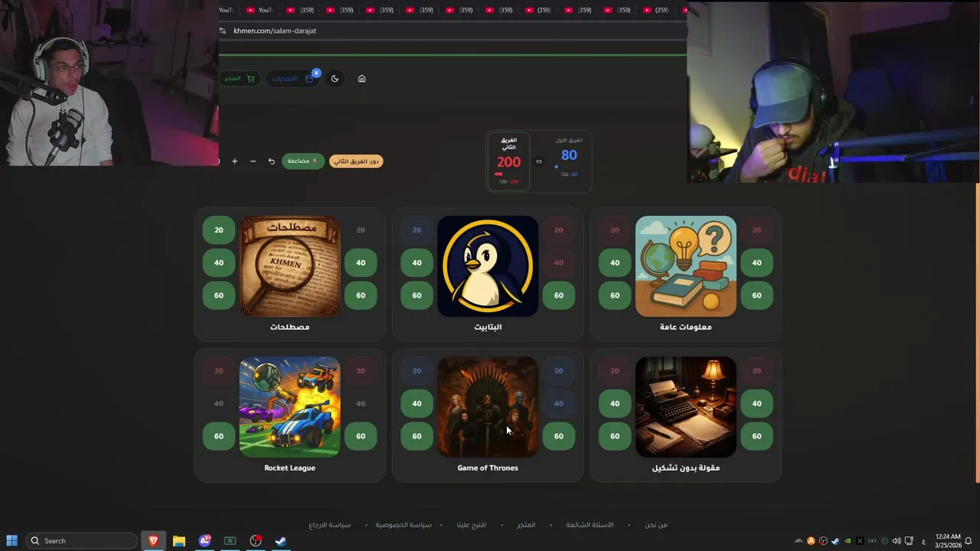Viewport: 980px width, 551px height.
Task: Open the Game of Thrones category image
Action: (x=488, y=406)
